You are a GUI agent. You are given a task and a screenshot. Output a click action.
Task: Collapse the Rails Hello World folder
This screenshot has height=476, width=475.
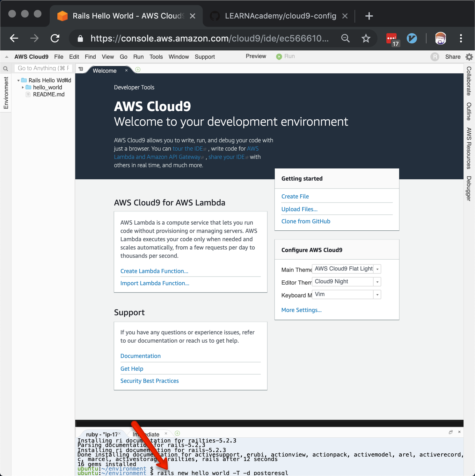pyautogui.click(x=18, y=80)
